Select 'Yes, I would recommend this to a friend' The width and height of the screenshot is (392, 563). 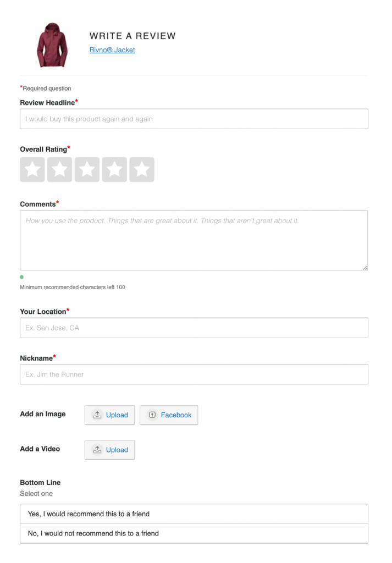click(x=194, y=513)
